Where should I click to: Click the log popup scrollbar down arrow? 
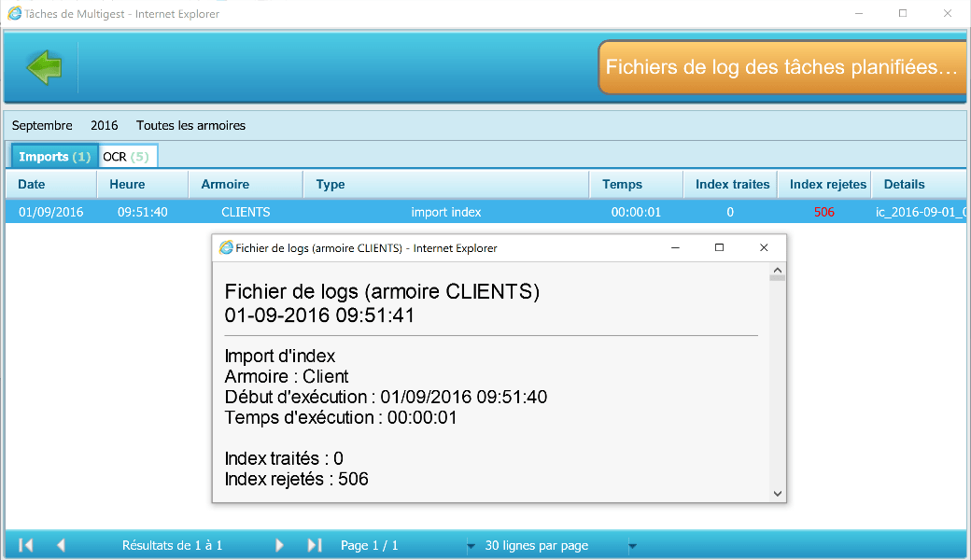pyautogui.click(x=777, y=493)
